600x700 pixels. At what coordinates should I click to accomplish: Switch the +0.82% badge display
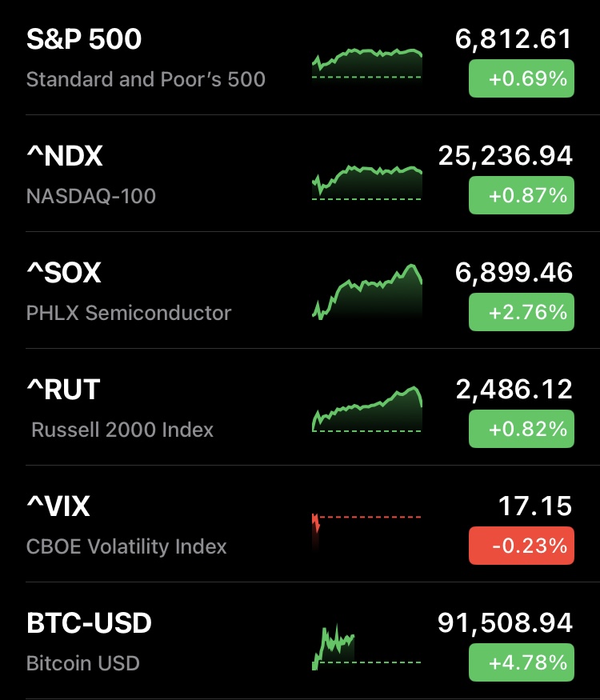tap(521, 430)
